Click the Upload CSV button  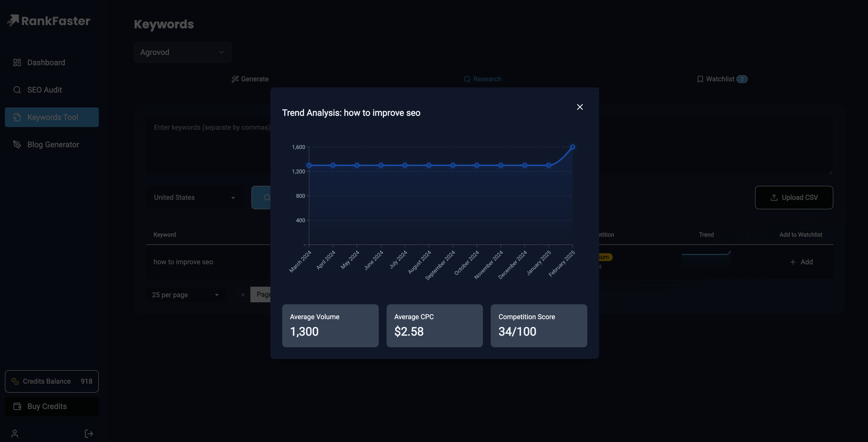tap(793, 198)
